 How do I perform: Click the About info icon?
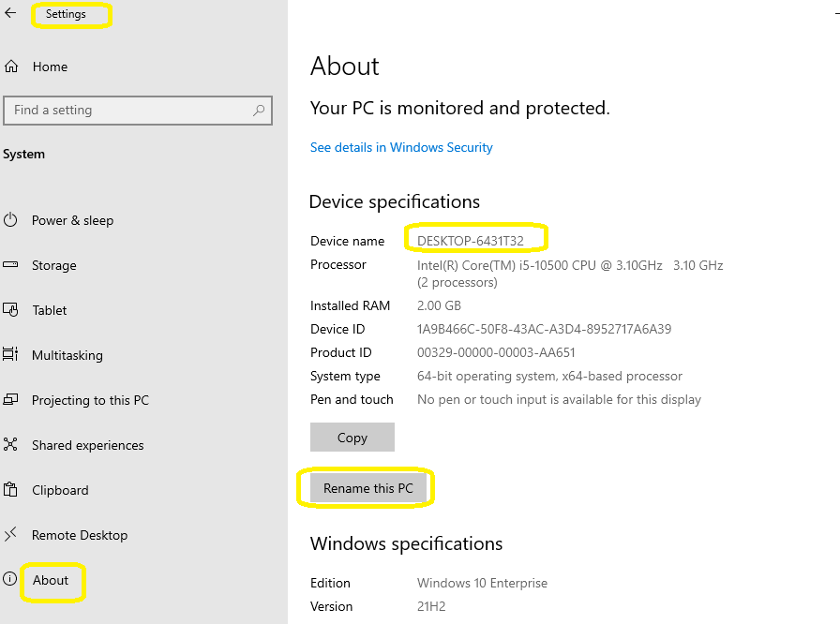click(x=9, y=578)
